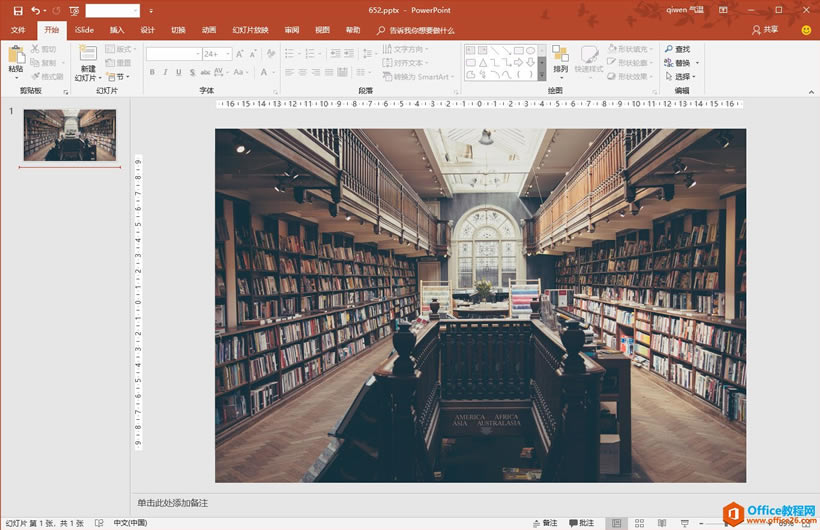Switch to the 设计 tab
The height and width of the screenshot is (530, 820).
click(147, 30)
